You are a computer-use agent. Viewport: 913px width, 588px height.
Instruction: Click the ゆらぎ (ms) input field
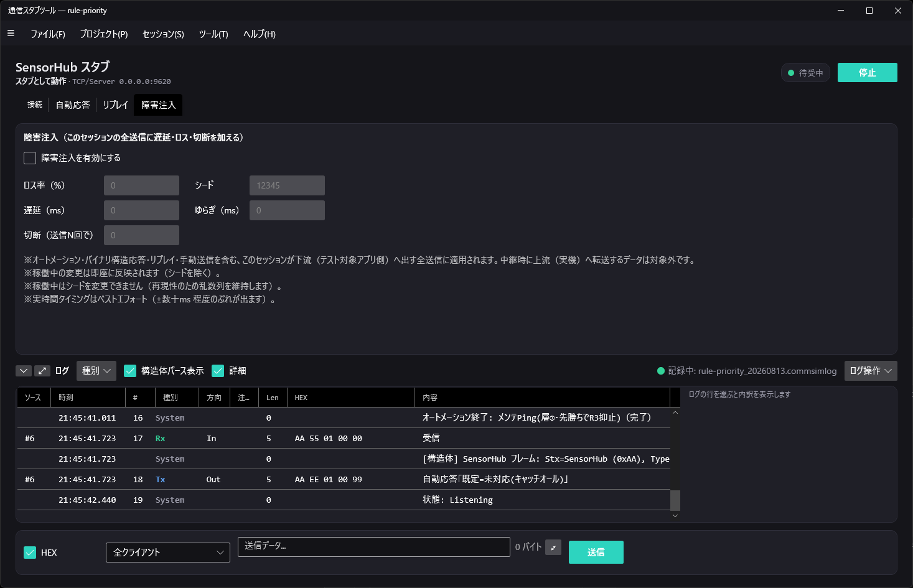click(287, 210)
